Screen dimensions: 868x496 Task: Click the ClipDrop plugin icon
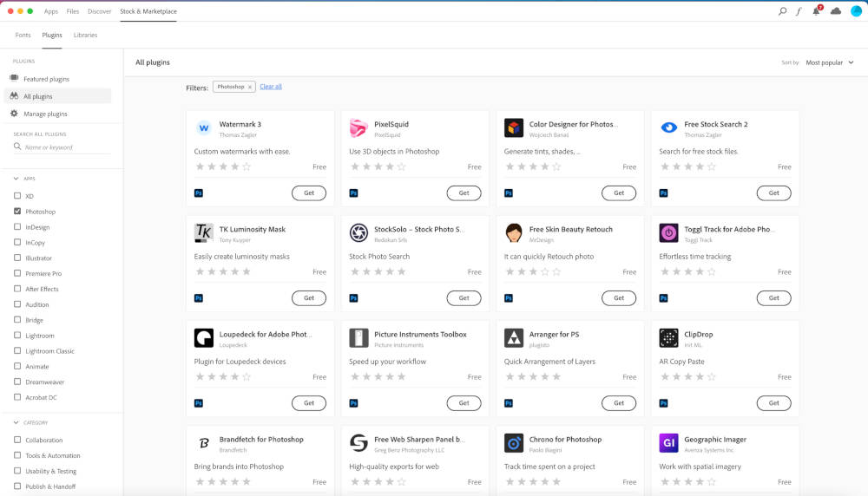coord(668,338)
